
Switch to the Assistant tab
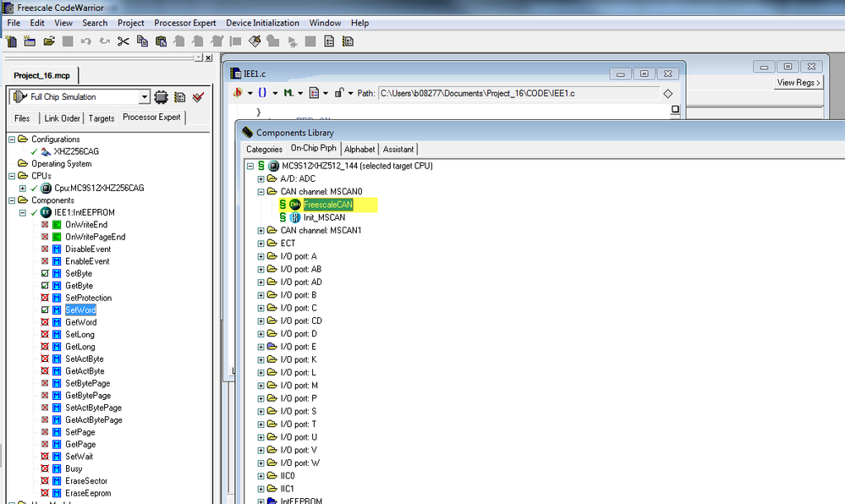click(x=398, y=150)
